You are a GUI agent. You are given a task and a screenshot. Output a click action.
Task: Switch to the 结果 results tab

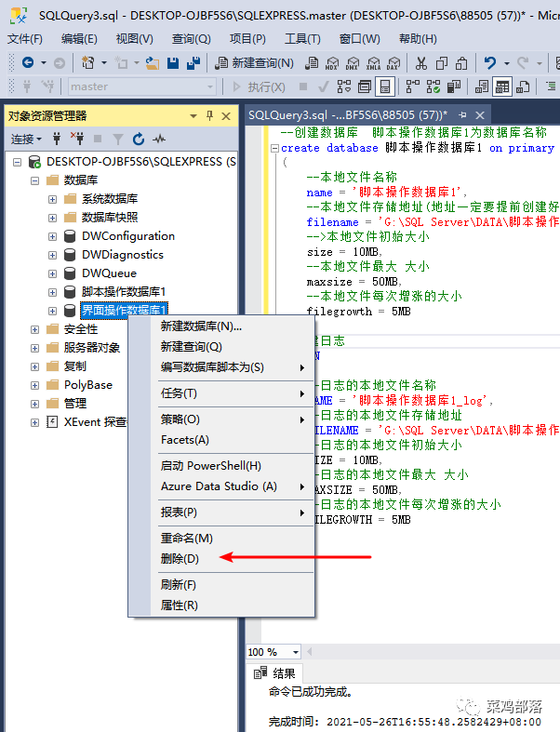click(274, 673)
